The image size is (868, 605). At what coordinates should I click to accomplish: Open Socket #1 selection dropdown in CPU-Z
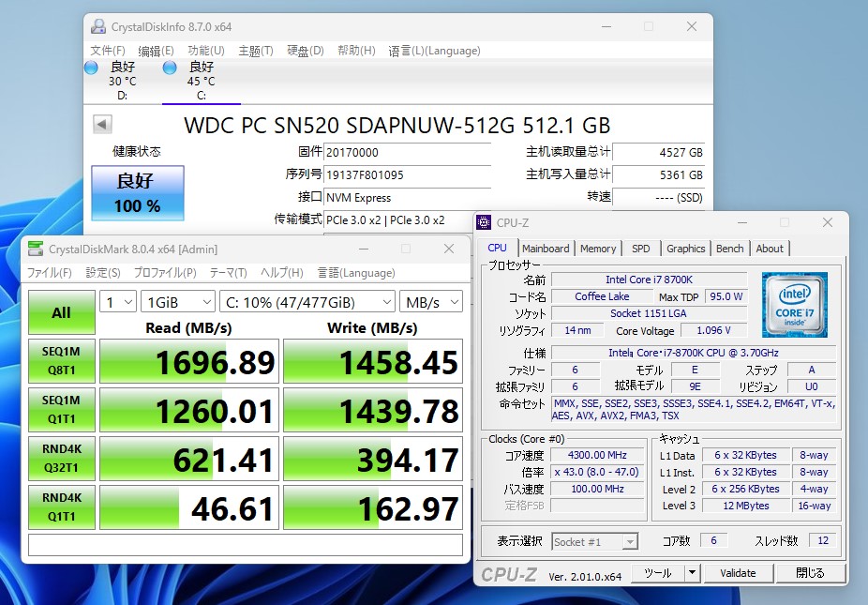click(595, 541)
